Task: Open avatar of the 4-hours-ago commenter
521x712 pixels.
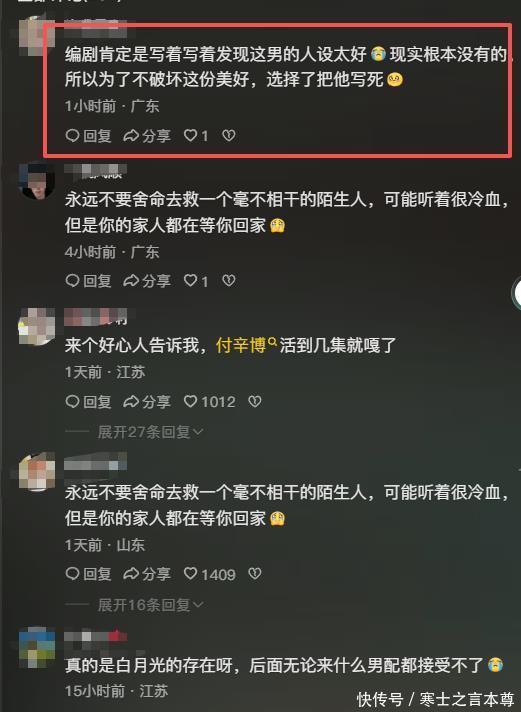Action: [x=36, y=181]
